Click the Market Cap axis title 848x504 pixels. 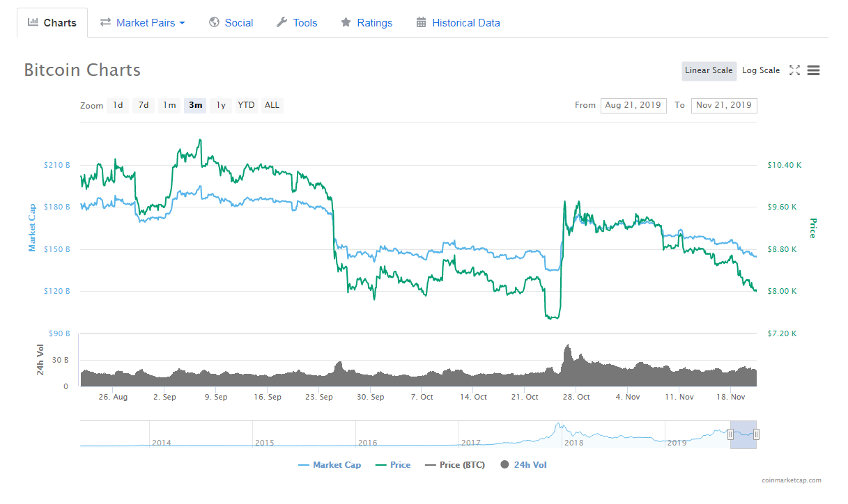pyautogui.click(x=32, y=228)
